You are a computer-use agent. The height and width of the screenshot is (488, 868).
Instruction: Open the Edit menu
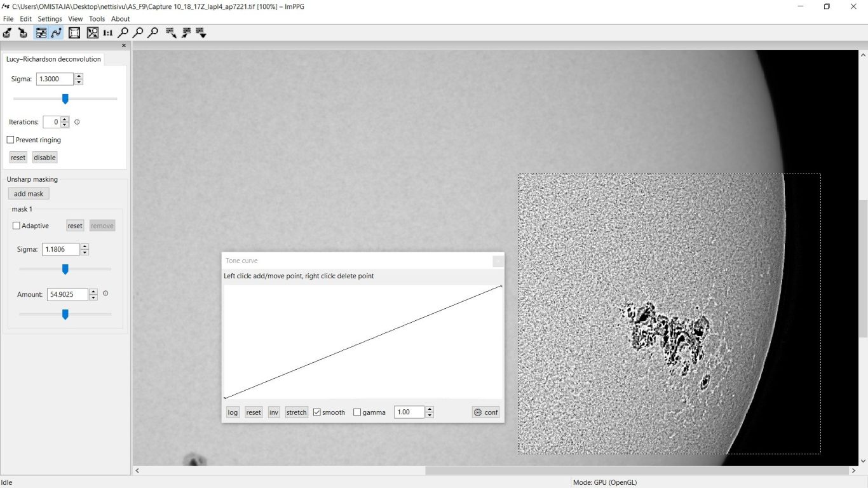coord(25,19)
